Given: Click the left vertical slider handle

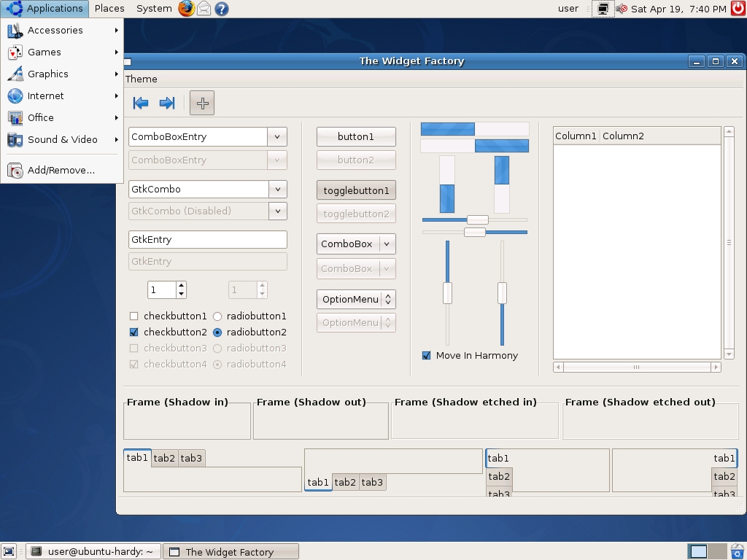Looking at the screenshot, I should tap(447, 293).
